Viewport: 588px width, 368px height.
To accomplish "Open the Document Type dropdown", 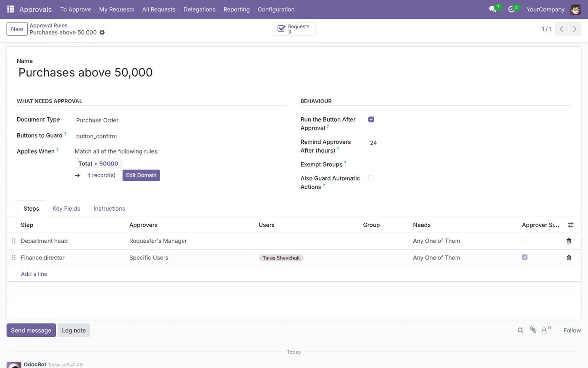I will tap(181, 120).
